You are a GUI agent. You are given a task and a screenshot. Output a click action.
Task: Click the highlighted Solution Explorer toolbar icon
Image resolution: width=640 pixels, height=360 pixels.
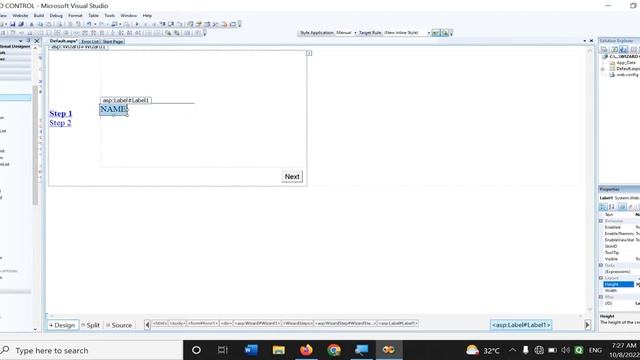coord(623,49)
